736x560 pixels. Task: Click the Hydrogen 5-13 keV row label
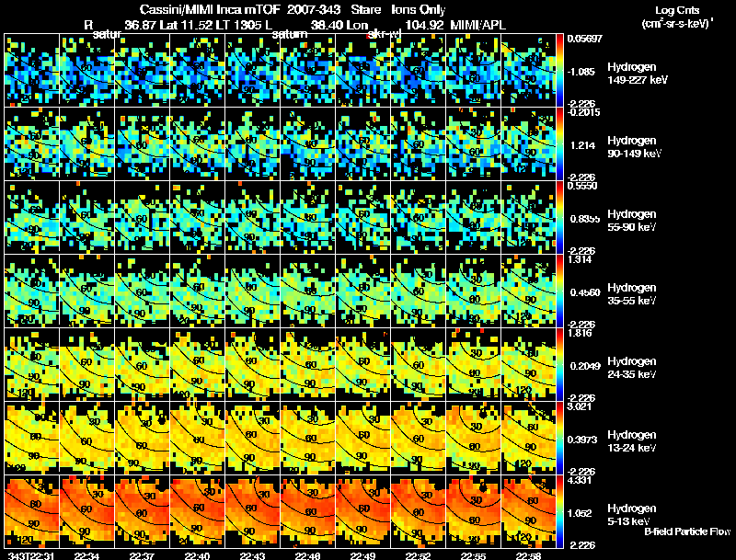coord(632,515)
